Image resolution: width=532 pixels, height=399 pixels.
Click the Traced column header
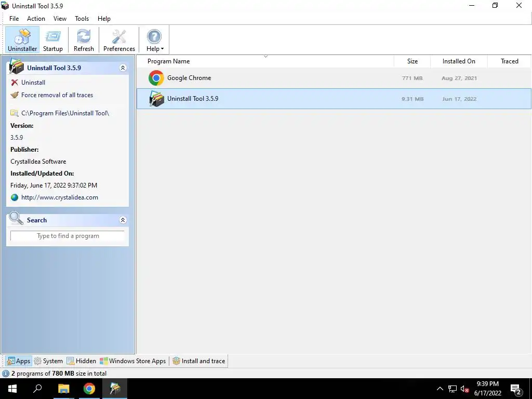click(x=509, y=61)
